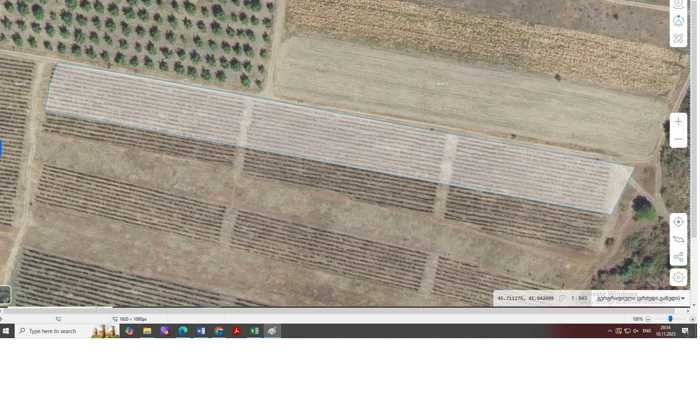This screenshot has width=700, height=394.
Task: Open the map layer dropdown at bottom right
Action: coord(640,298)
